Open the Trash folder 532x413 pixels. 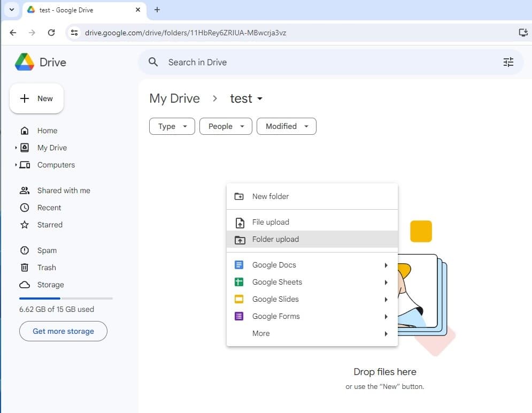tap(47, 267)
